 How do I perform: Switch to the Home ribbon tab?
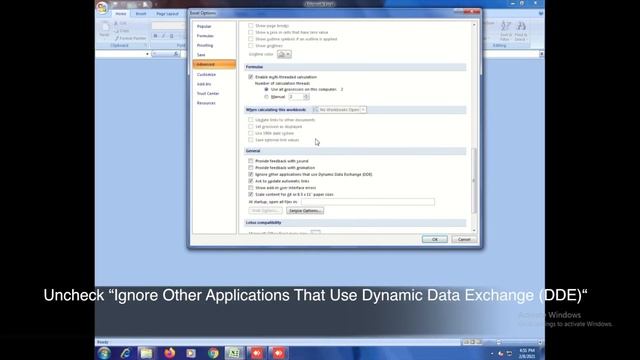point(121,14)
